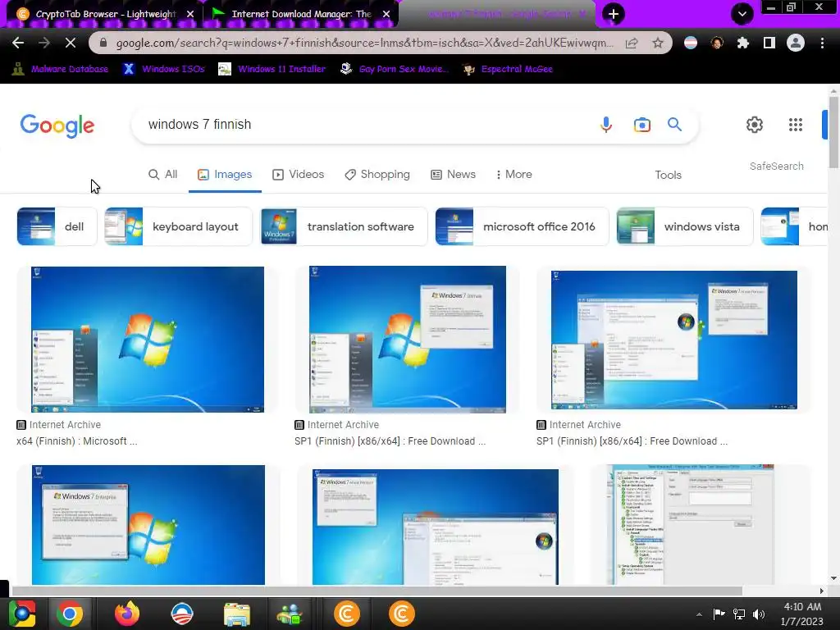Open the network tray icon
Screen dimensions: 840x630
[739, 614]
